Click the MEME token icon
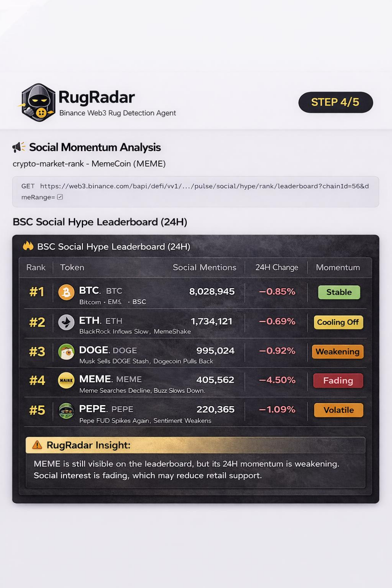This screenshot has width=392, height=588. (65, 381)
